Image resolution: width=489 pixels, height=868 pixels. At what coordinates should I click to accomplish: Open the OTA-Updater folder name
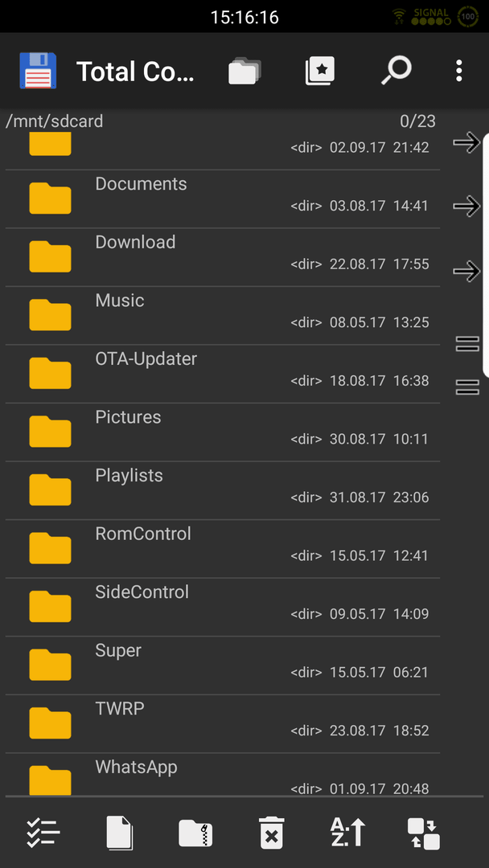click(146, 358)
